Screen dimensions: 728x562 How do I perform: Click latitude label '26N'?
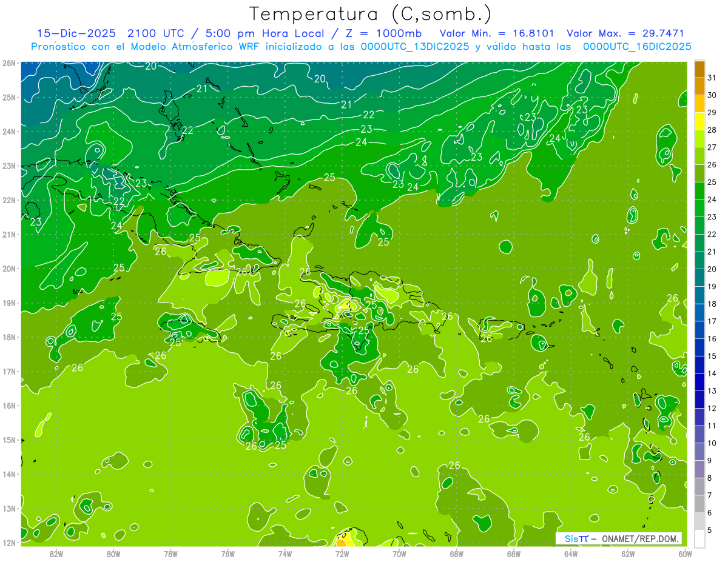click(x=9, y=63)
